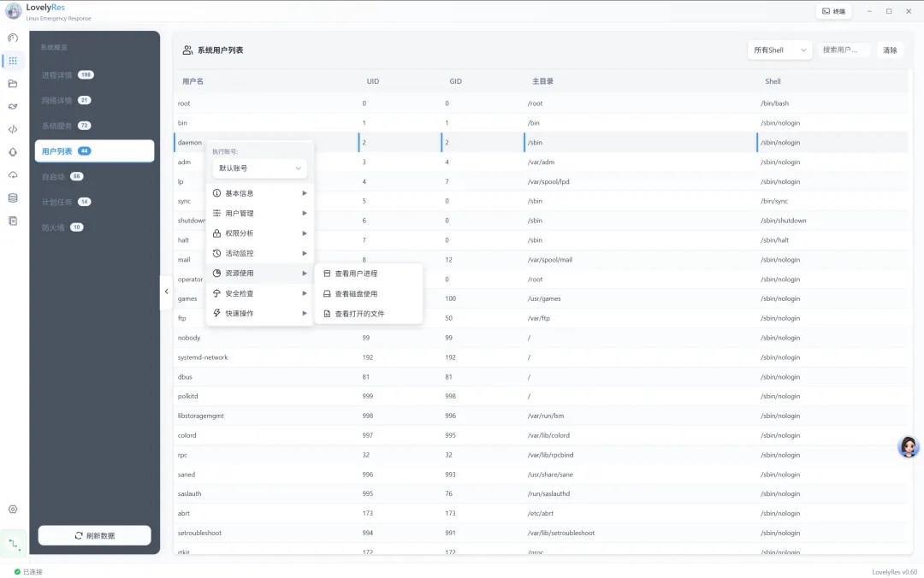Viewport: 924px width, 578px height.
Task: Open the 计划任务 sidebar item
Action: pos(94,202)
